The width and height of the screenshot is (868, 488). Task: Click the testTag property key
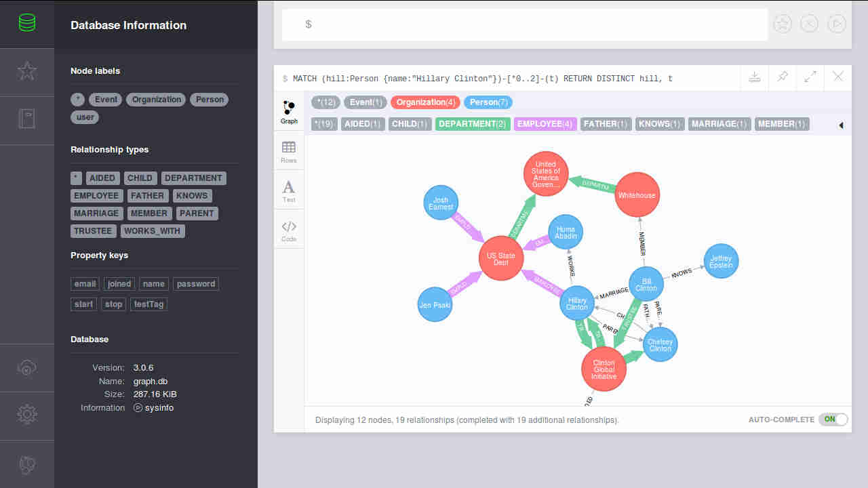pos(149,304)
